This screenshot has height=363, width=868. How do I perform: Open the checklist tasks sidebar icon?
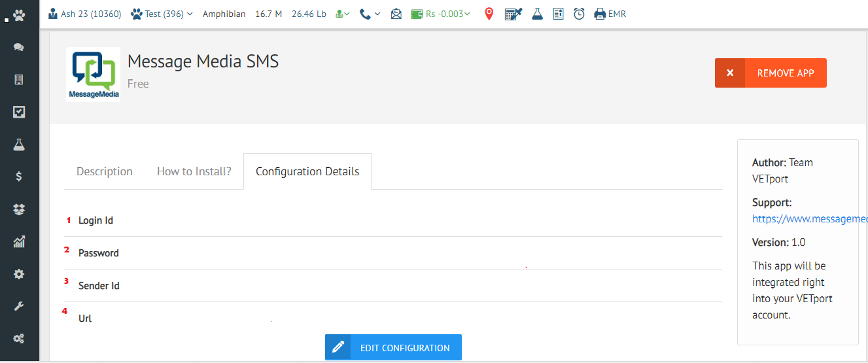coord(19,112)
